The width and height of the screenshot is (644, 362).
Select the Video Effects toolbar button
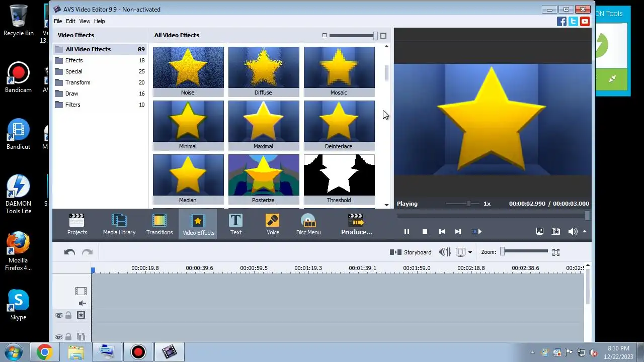coord(198,224)
